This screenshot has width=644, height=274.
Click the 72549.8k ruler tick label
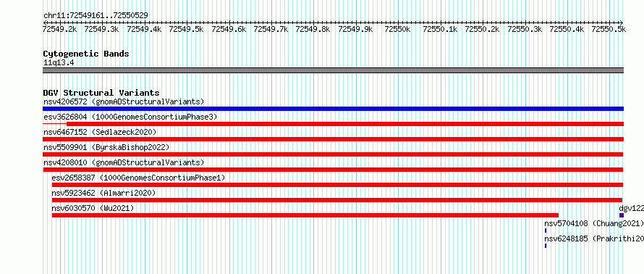click(313, 29)
